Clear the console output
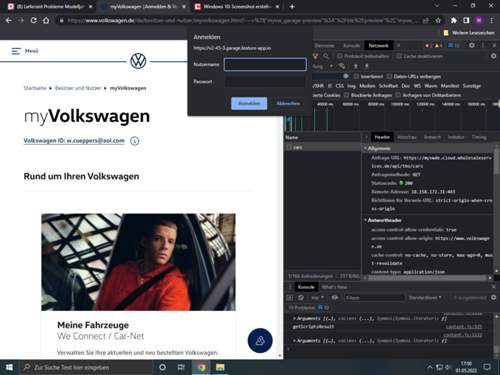This screenshot has width=500, height=375. (301, 297)
